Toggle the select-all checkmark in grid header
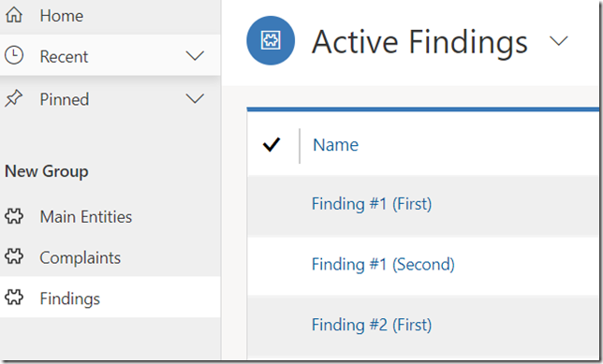The height and width of the screenshot is (364, 603). tap(272, 144)
